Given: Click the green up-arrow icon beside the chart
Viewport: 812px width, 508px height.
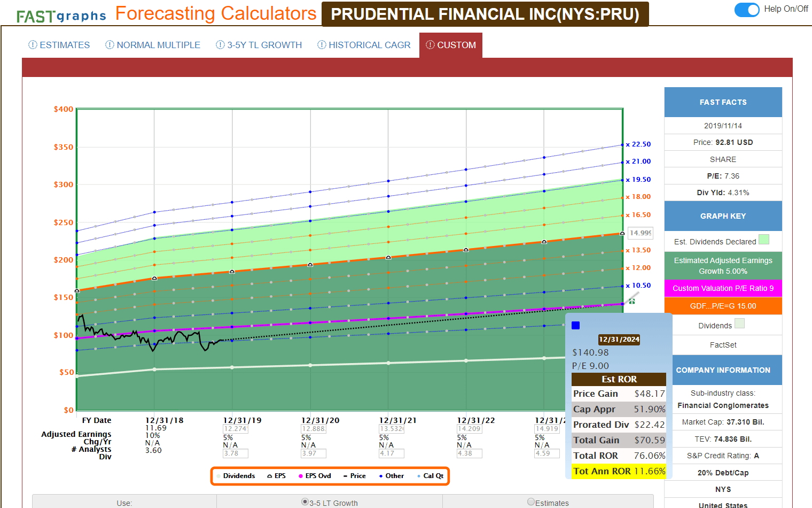Looking at the screenshot, I should (x=632, y=301).
